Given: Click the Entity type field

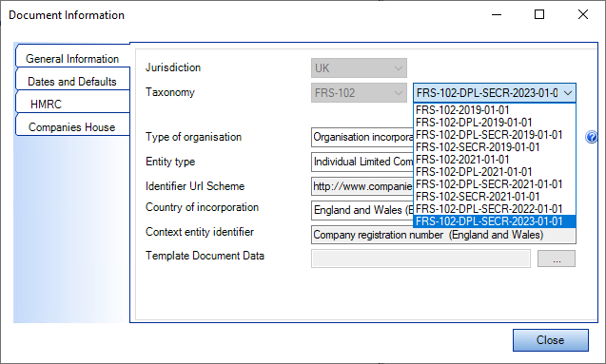Looking at the screenshot, I should pyautogui.click(x=362, y=162).
